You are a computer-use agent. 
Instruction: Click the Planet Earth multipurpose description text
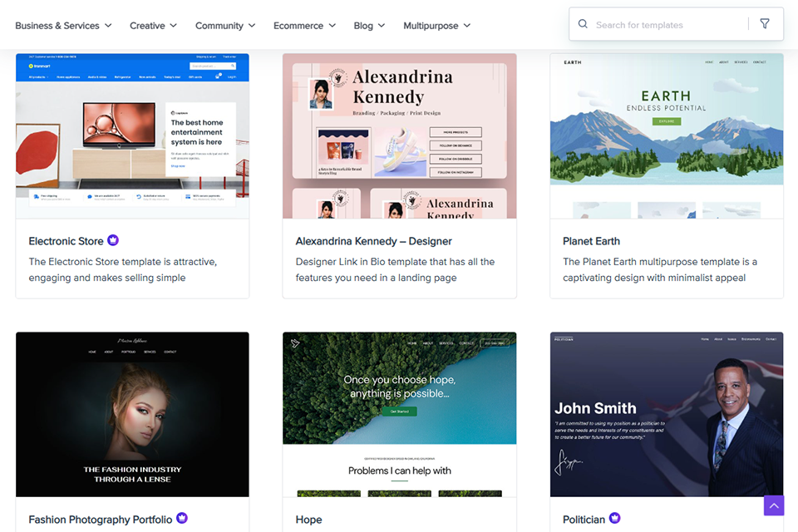[x=660, y=270]
